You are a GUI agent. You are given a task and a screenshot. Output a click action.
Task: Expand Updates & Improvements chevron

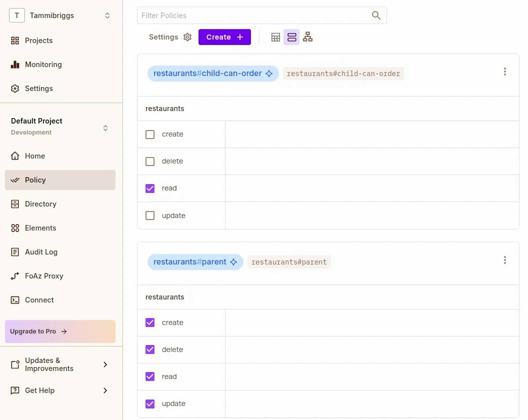(x=105, y=364)
